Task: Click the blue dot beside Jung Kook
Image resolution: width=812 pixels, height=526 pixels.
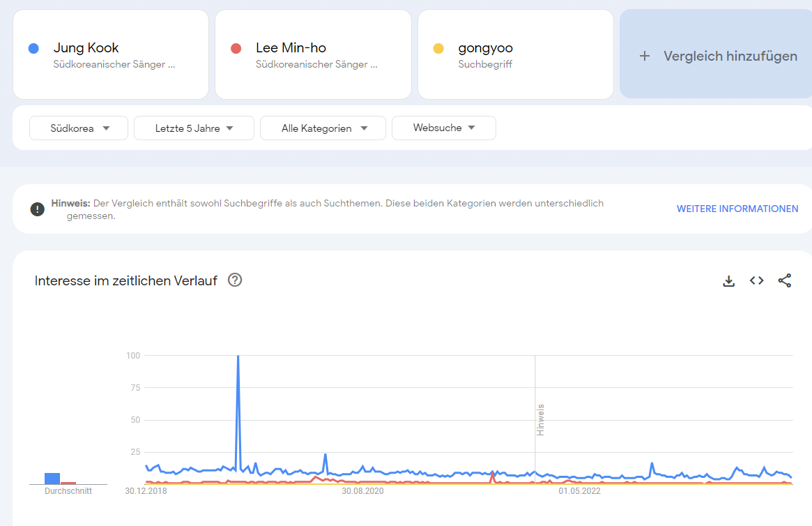Action: [33, 48]
